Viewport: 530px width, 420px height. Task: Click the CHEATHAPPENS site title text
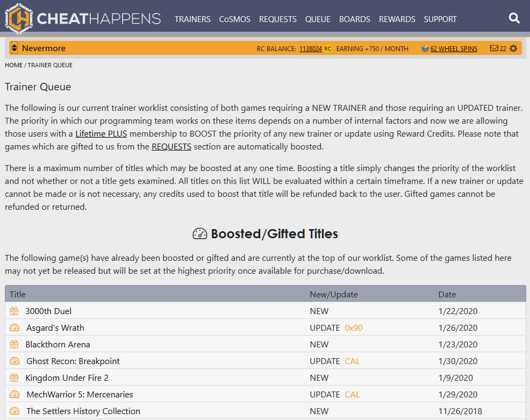[x=99, y=19]
